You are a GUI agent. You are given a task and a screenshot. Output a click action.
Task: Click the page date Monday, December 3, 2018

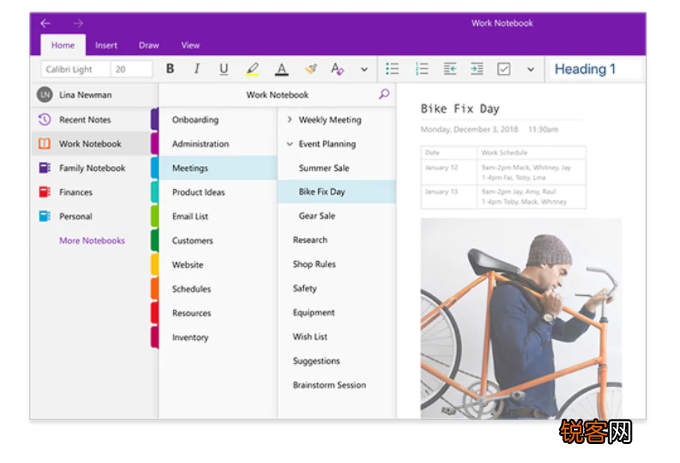point(469,129)
